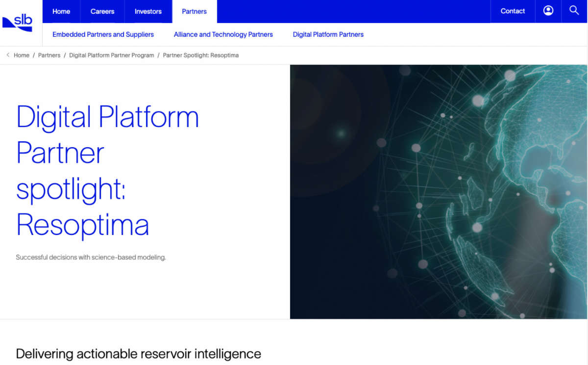This screenshot has width=588, height=365.
Task: Select Digital Platform Partners in the sub-navigation
Action: (328, 34)
